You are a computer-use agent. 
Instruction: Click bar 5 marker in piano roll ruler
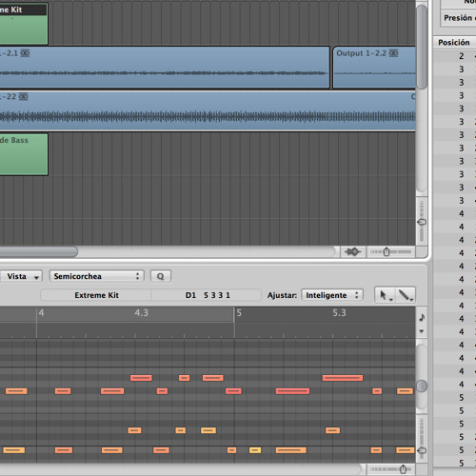tap(239, 313)
